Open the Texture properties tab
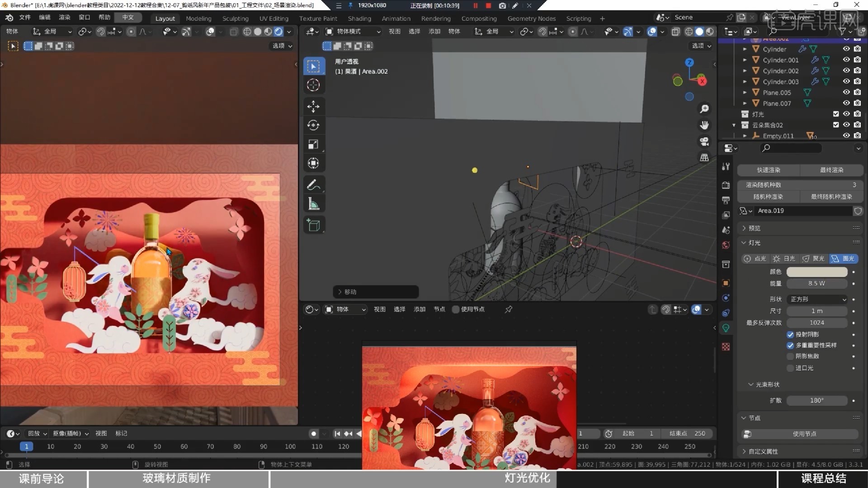Image resolution: width=868 pixels, height=488 pixels. coord(726,347)
